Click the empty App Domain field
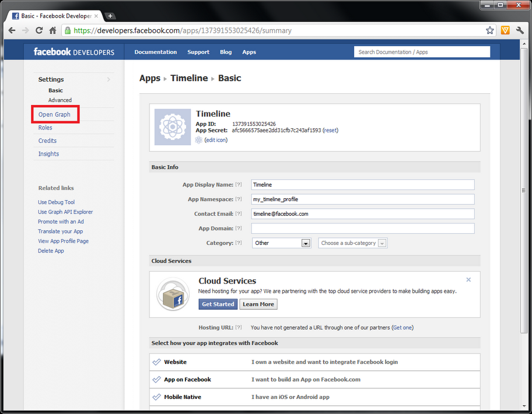 [x=363, y=228]
